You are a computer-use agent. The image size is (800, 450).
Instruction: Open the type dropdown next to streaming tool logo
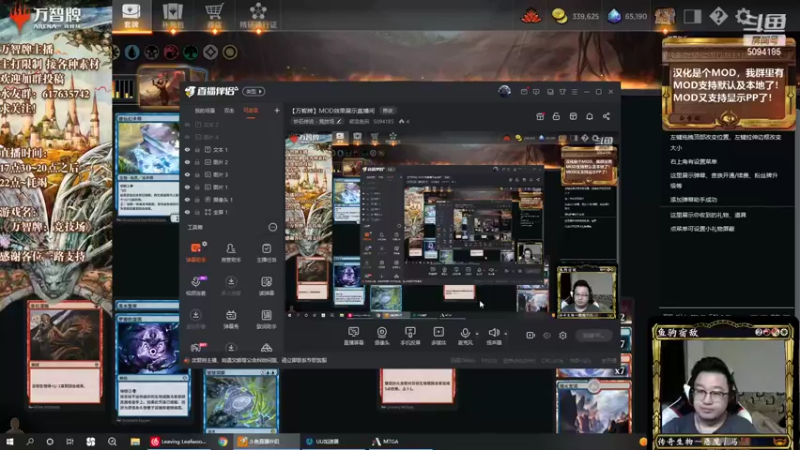(254, 91)
